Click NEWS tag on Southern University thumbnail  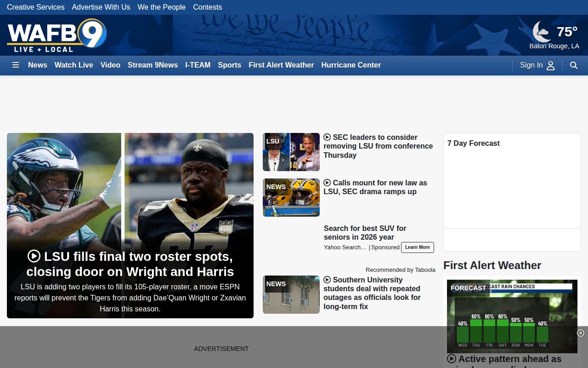276,284
